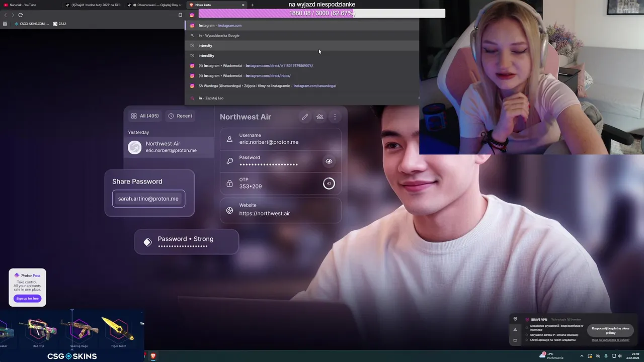Go forward to the next page
644x362 pixels.
(x=13, y=15)
